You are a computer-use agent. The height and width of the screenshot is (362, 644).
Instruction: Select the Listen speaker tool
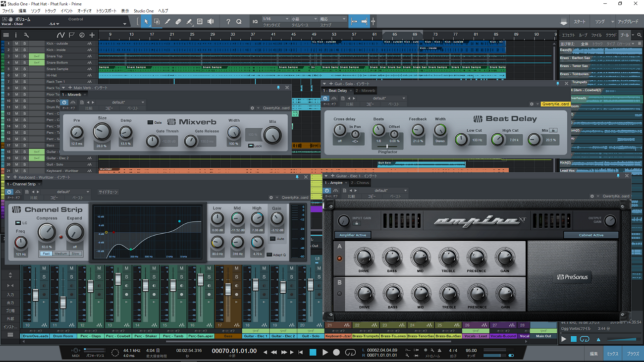[211, 21]
